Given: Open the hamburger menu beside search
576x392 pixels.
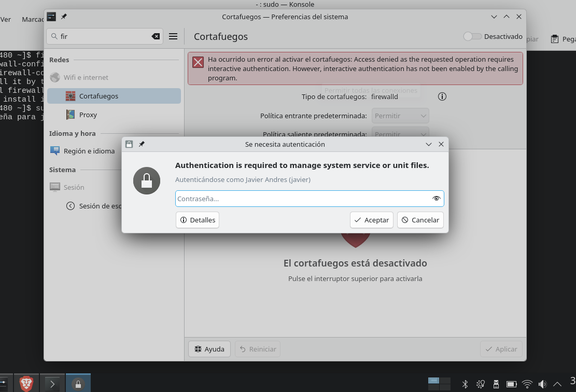Looking at the screenshot, I should 173,36.
